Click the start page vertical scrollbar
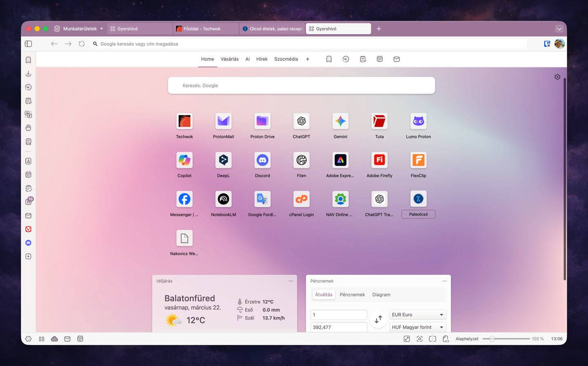588x366 pixels. (565, 179)
